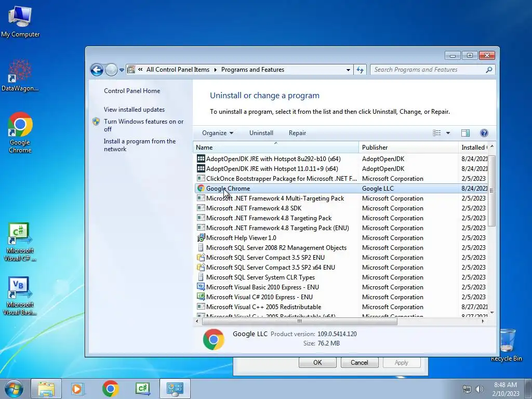Screen dimensions: 532x399
Task: Click the Windows Start orb
Action: (14, 389)
